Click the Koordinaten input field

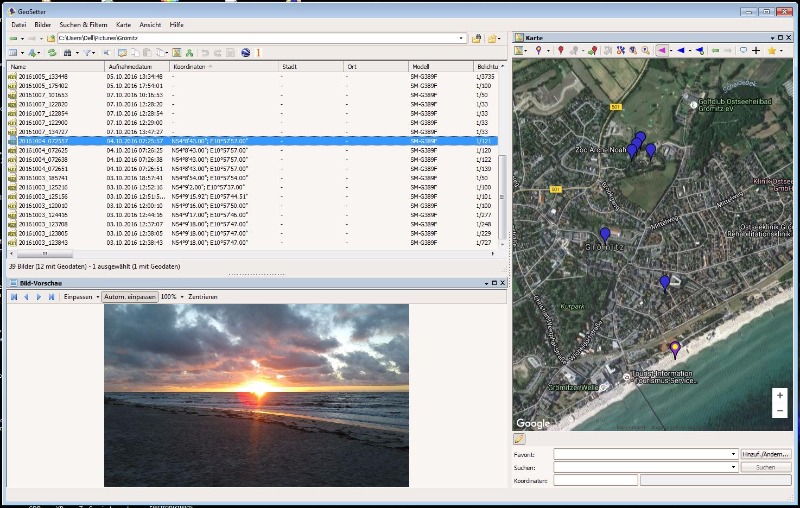[595, 480]
